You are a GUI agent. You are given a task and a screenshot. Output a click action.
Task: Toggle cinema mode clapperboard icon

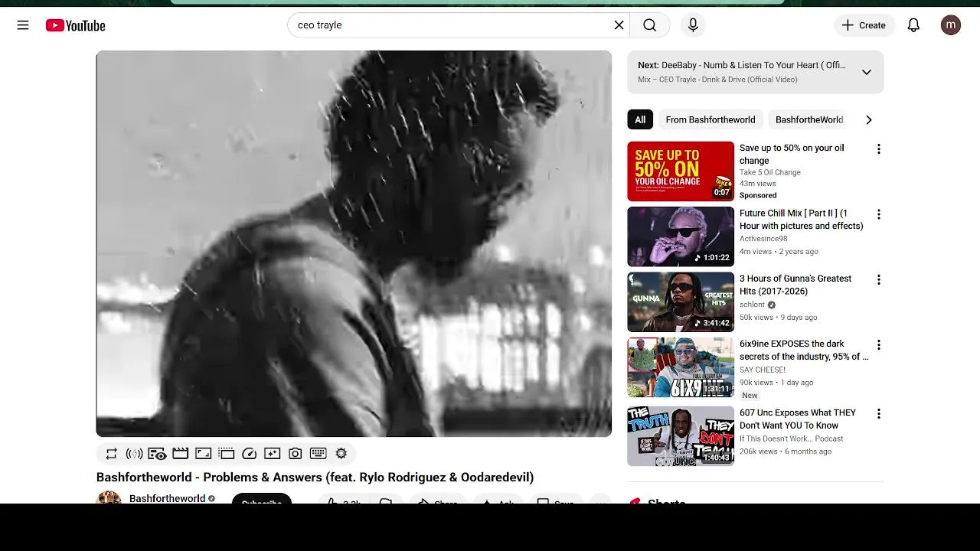pyautogui.click(x=181, y=454)
